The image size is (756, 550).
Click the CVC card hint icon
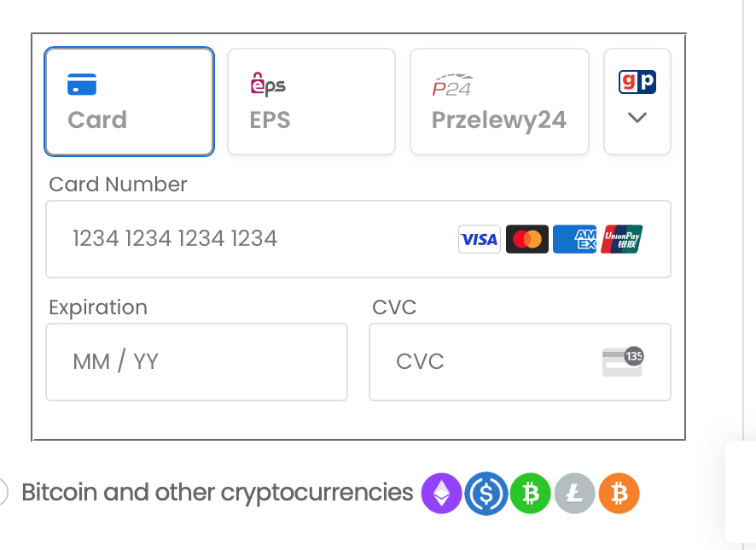622,362
